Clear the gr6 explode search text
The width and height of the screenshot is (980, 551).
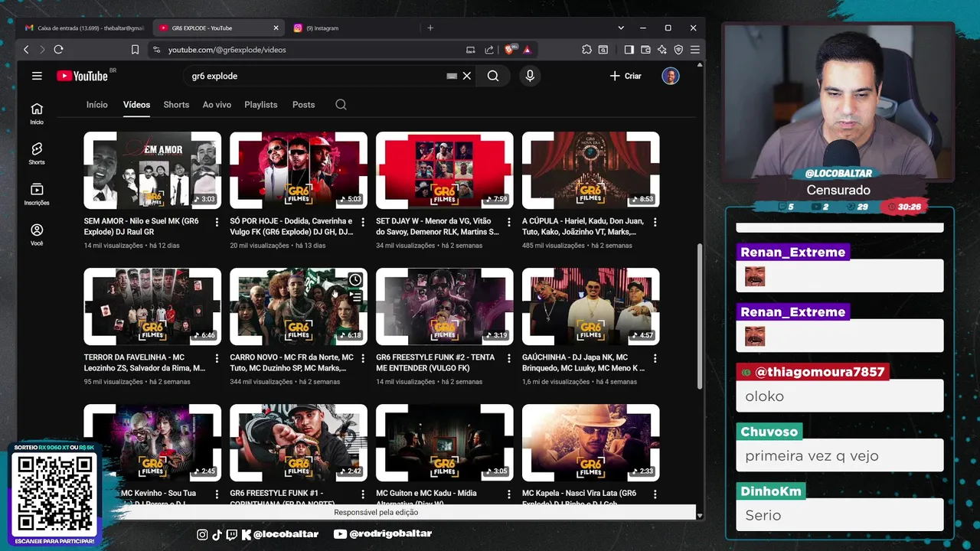pos(467,76)
